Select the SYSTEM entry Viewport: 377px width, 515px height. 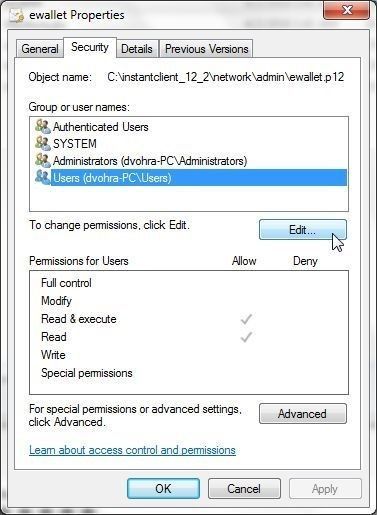point(75,144)
